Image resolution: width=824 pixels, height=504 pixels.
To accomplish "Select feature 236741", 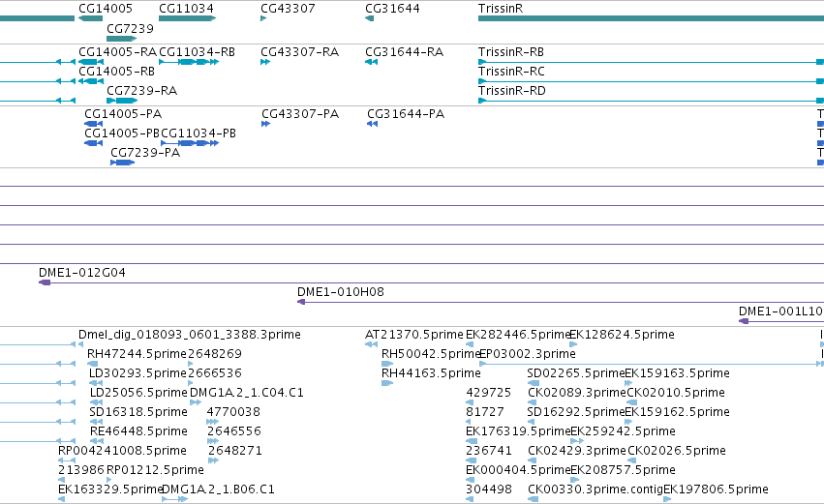I will [x=488, y=451].
